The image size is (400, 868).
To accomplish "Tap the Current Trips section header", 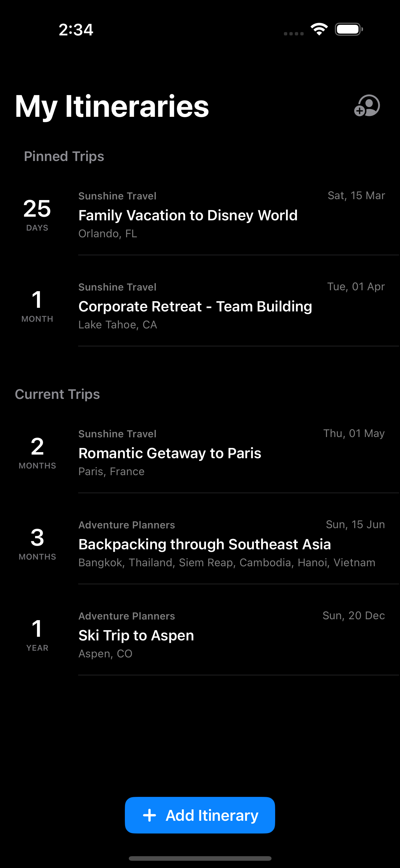I will 57,394.
